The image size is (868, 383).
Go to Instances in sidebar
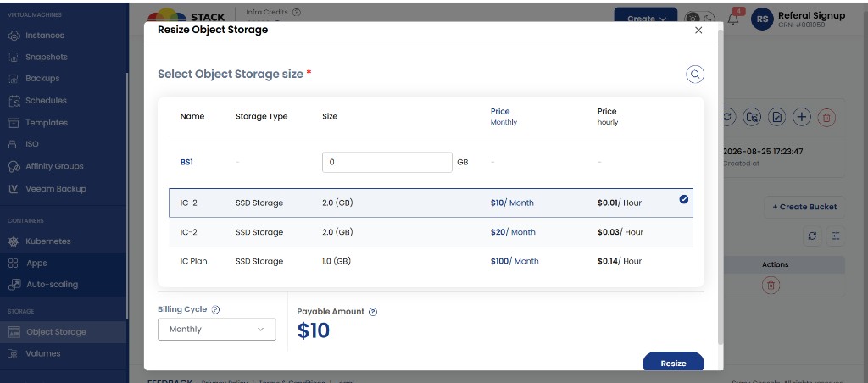pos(45,36)
